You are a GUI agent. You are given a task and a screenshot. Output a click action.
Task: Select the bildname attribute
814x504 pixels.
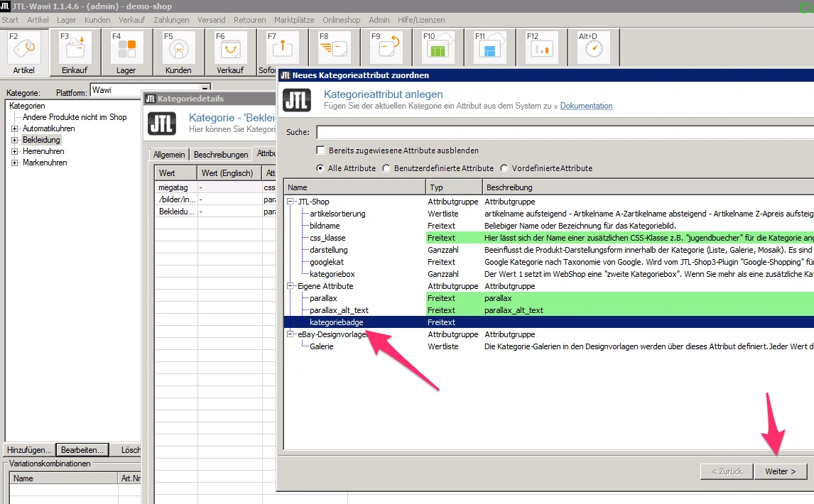(325, 226)
